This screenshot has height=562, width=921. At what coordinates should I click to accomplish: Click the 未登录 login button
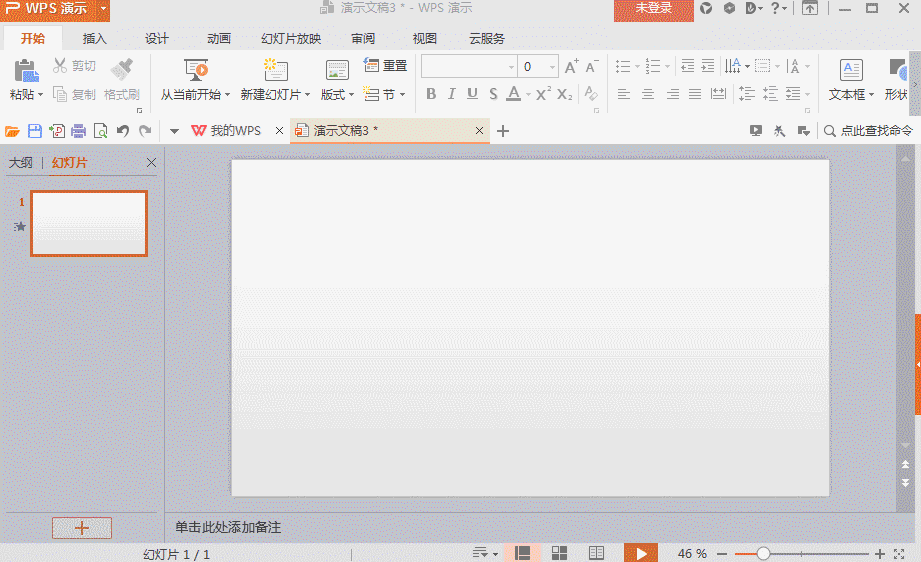pos(654,9)
